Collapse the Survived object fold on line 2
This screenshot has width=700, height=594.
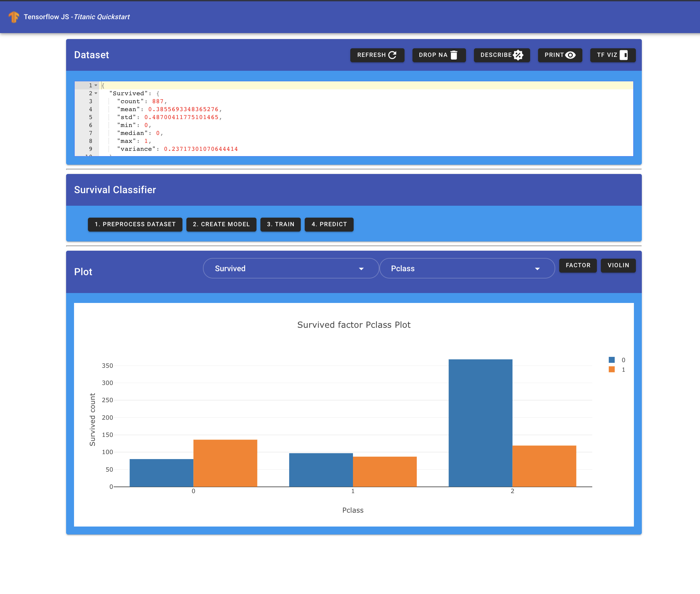96,93
